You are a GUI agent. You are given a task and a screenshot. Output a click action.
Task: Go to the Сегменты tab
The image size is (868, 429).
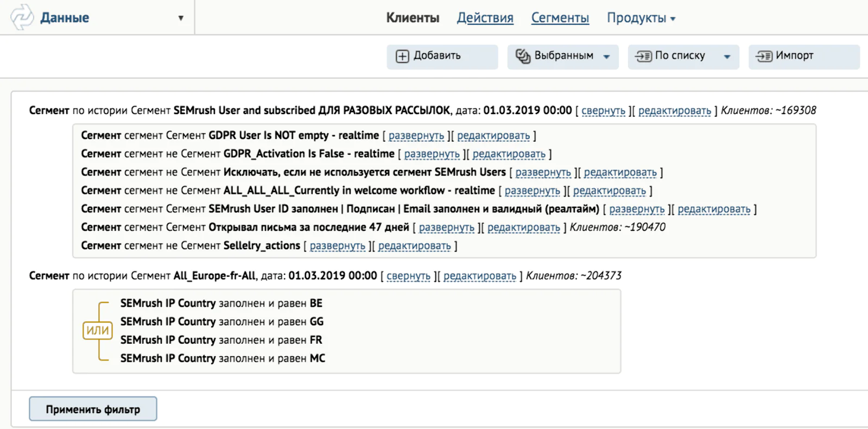pos(560,18)
